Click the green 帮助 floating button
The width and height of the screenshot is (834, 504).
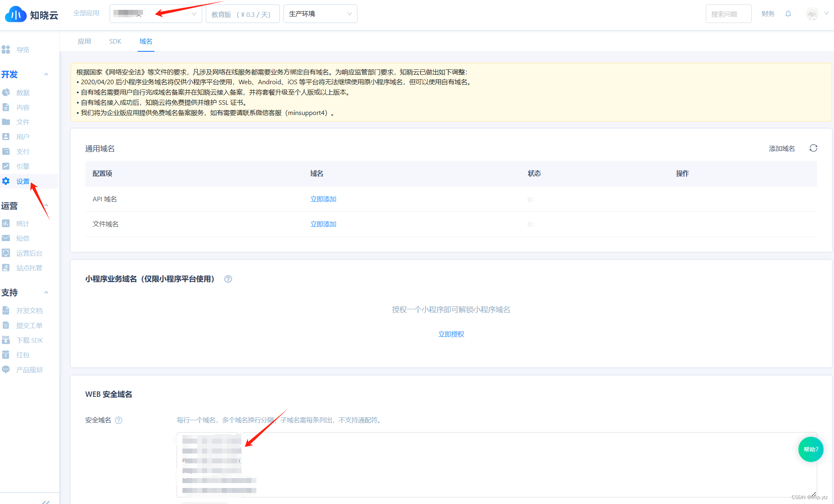point(811,449)
